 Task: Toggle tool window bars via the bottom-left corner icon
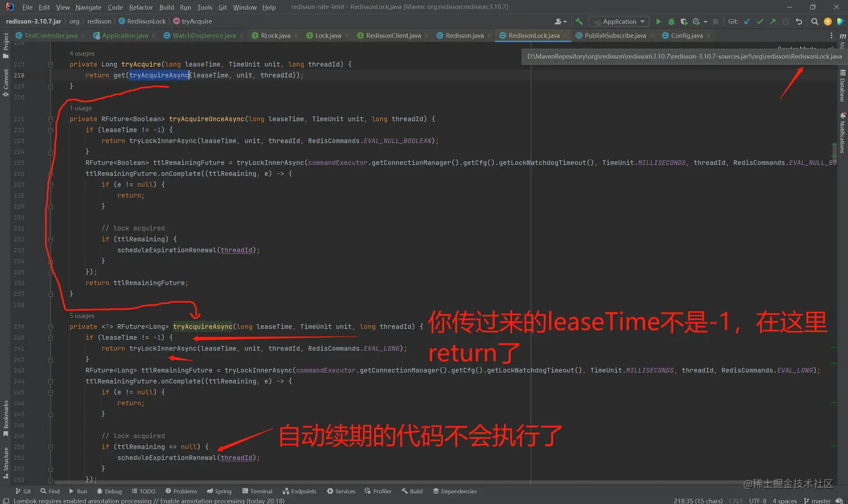(x=6, y=501)
